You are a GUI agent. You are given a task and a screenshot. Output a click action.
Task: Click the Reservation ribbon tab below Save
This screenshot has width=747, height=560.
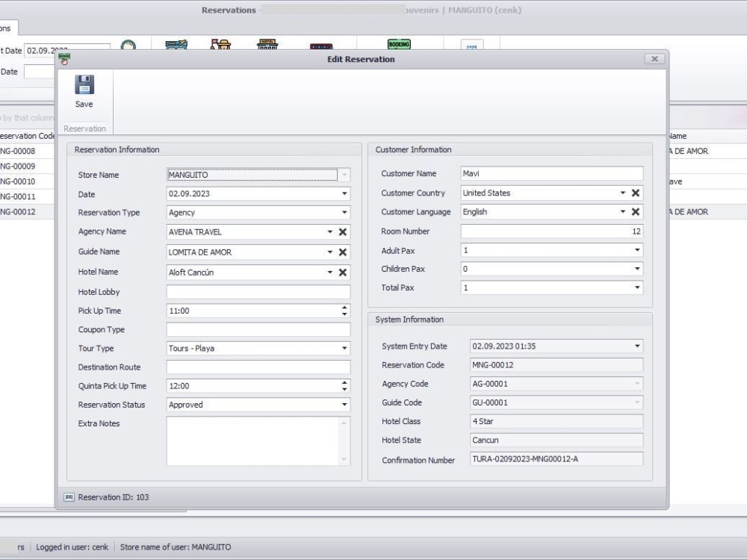84,128
